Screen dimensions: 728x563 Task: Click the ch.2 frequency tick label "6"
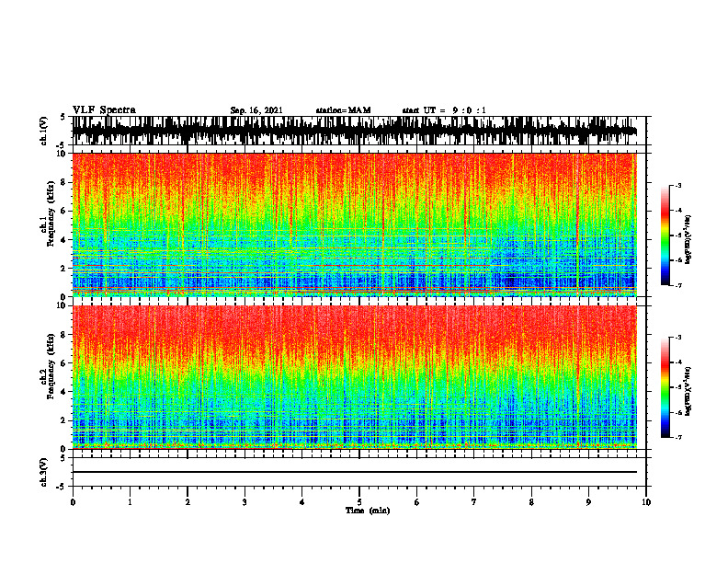(x=63, y=362)
